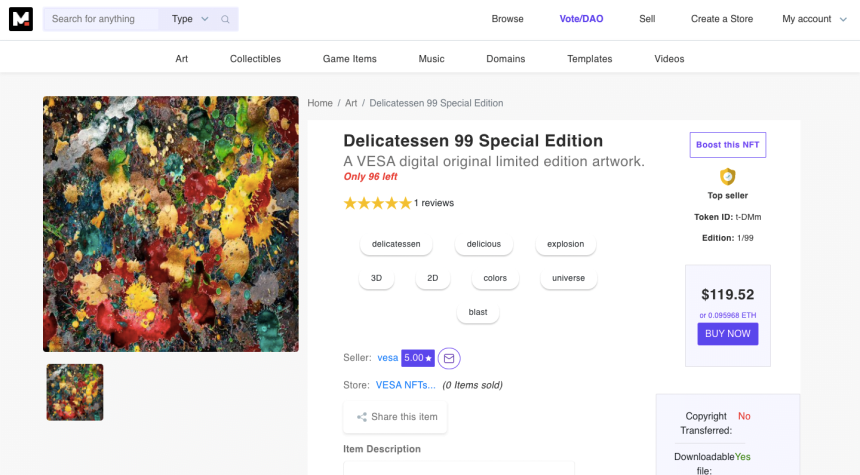Click the search magnifier icon
Viewport: 860px width, 475px height.
tap(226, 19)
